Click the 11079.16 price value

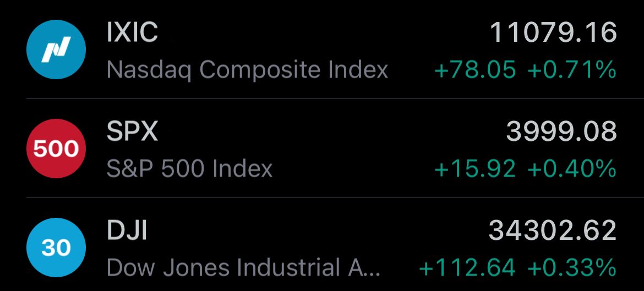554,32
